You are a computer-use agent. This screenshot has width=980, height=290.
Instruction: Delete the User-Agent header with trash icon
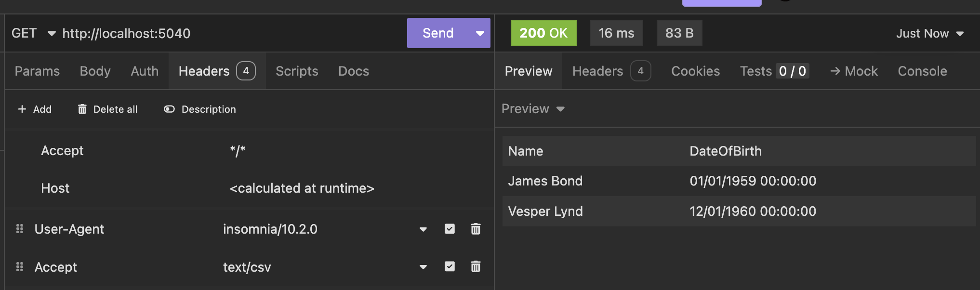pyautogui.click(x=476, y=229)
